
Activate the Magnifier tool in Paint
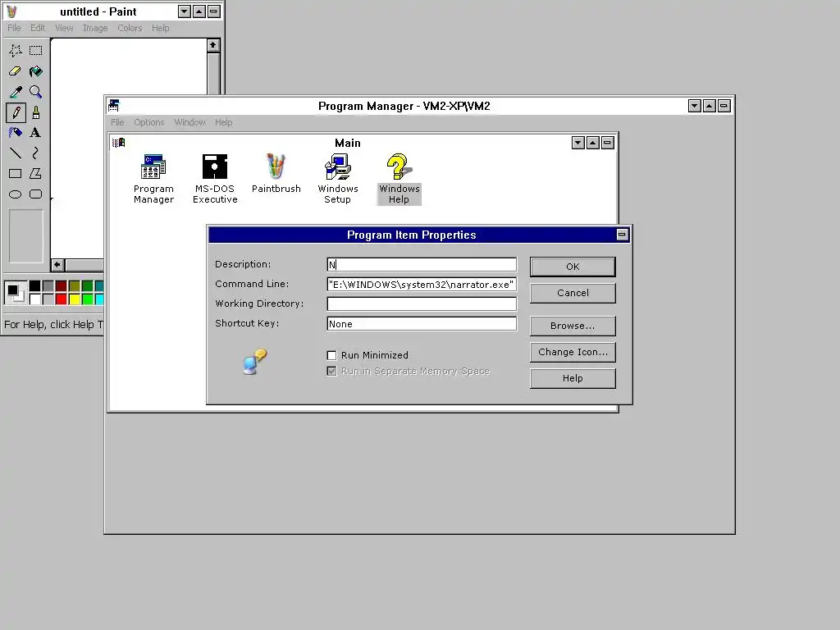(36, 92)
